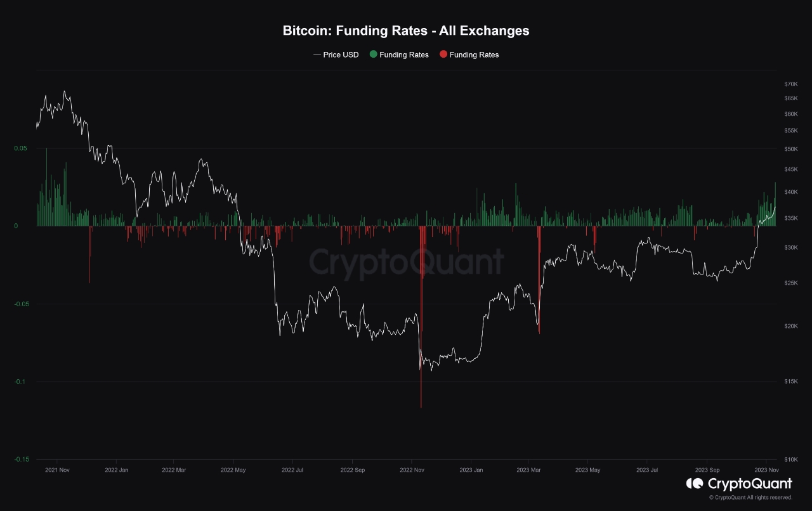Click the chart title Bitcoin: Funding Rates

point(406,30)
